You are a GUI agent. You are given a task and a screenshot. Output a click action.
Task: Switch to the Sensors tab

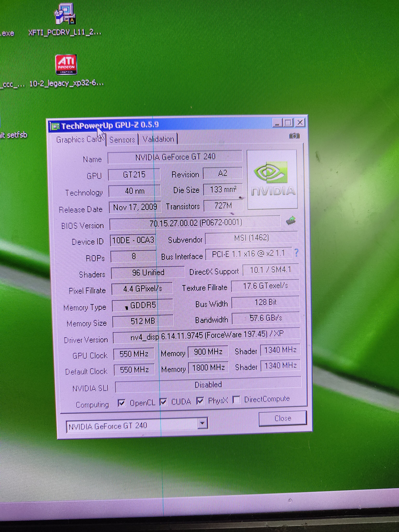click(122, 139)
